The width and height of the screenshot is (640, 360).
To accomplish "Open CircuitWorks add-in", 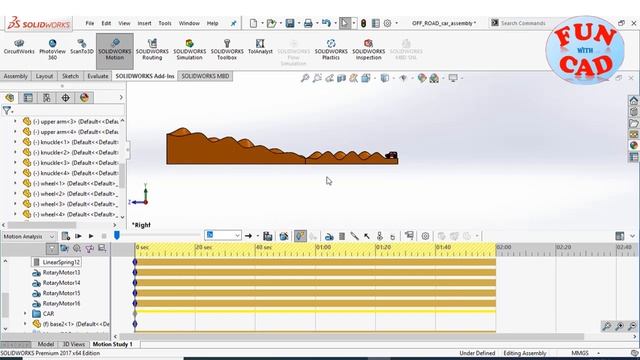I will (19, 47).
